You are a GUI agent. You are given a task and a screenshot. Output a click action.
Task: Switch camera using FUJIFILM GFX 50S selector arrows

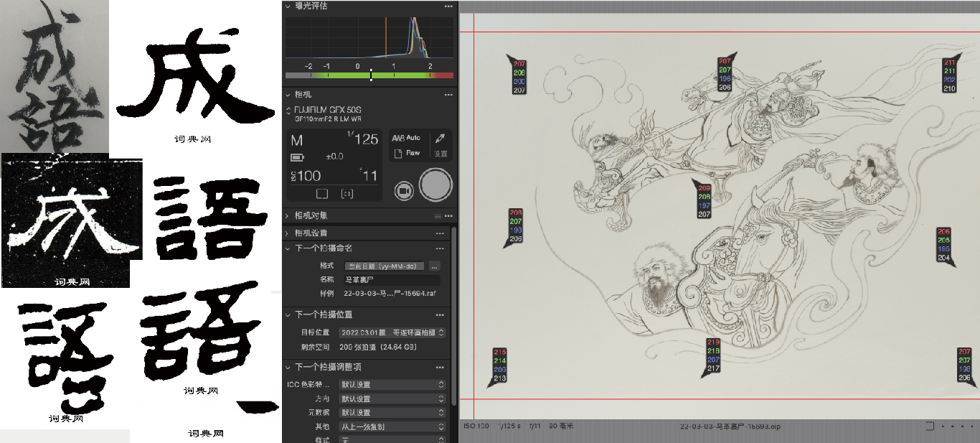pyautogui.click(x=289, y=110)
